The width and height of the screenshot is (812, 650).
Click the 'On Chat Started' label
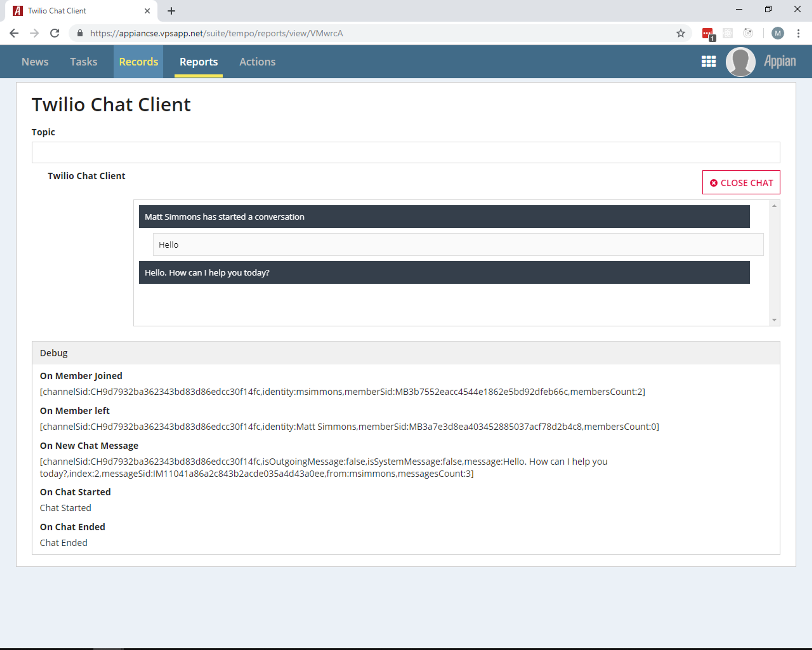pyautogui.click(x=75, y=492)
